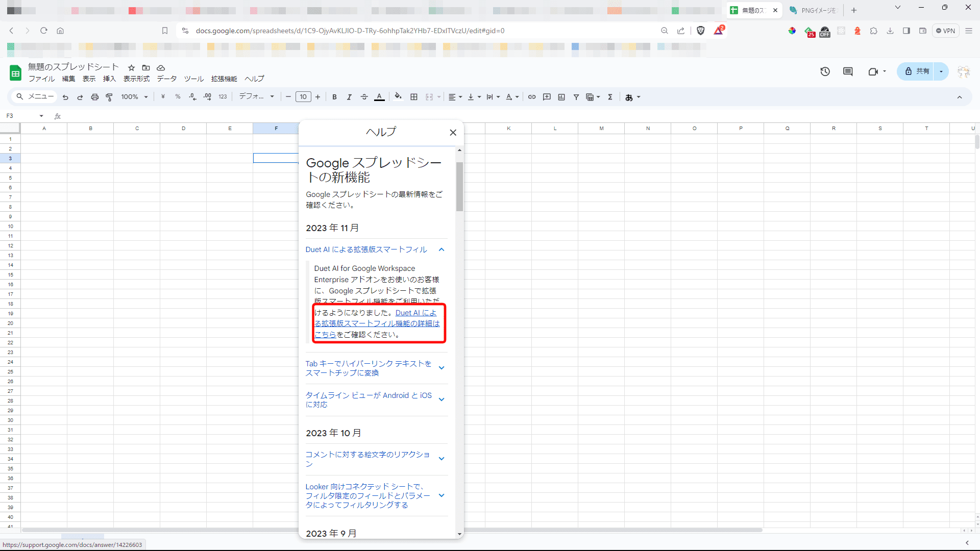Open the Google Sheets home icon
Image resolution: width=980 pixels, height=551 pixels.
pyautogui.click(x=16, y=73)
